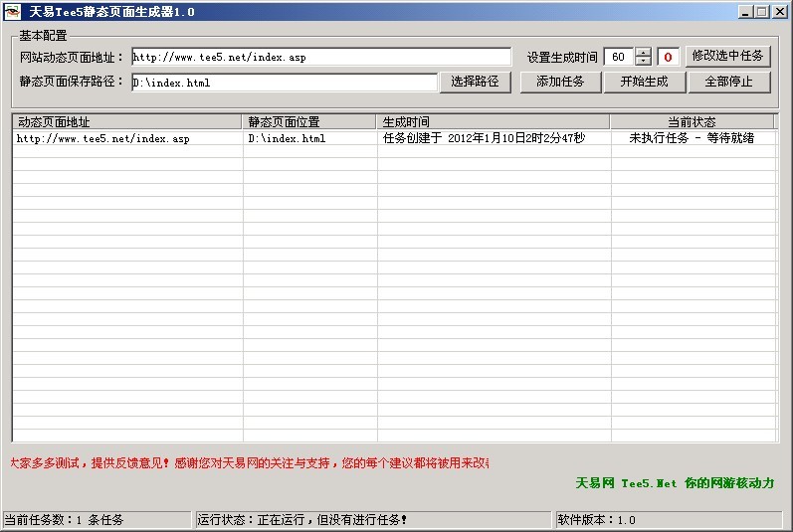Click the 生成时间 column header
Image resolution: width=793 pixels, height=532 pixels.
pos(494,121)
